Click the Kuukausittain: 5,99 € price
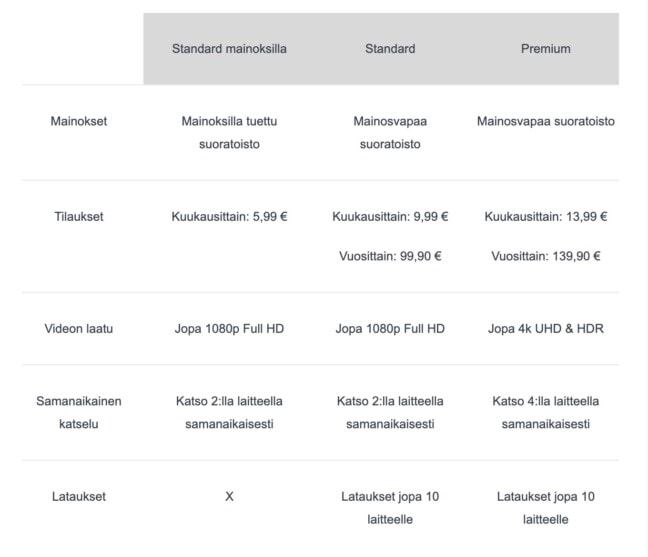 [x=229, y=217]
